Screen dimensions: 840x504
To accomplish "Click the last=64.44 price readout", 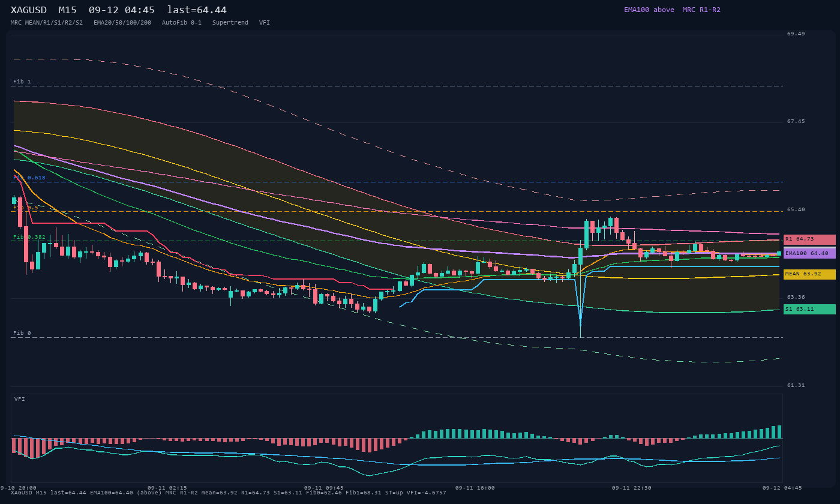I will point(197,10).
